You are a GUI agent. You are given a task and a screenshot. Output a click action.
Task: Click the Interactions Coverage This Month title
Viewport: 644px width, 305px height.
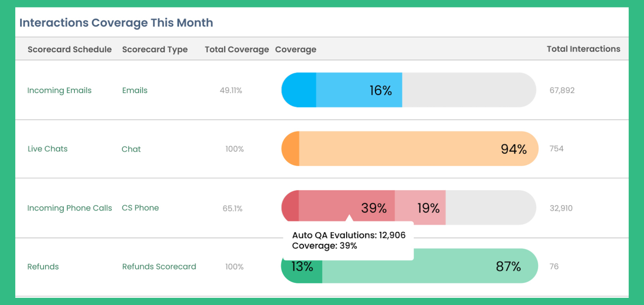[x=116, y=22]
